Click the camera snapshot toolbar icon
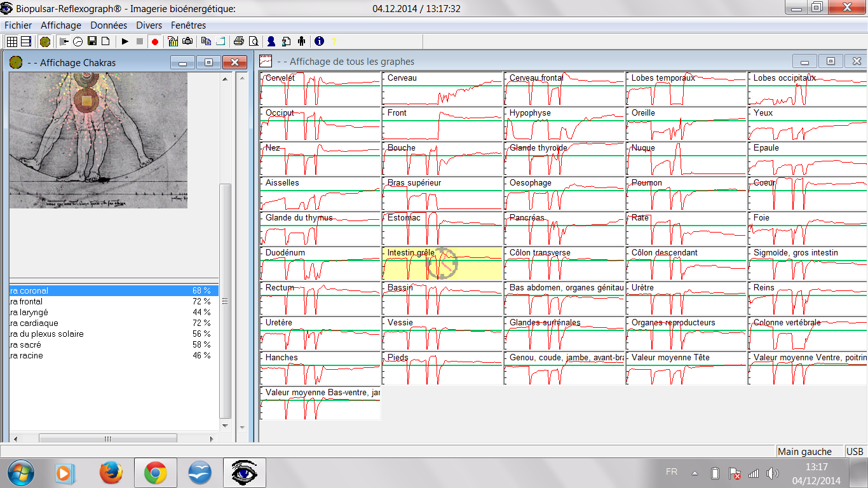The image size is (868, 488). tap(187, 41)
